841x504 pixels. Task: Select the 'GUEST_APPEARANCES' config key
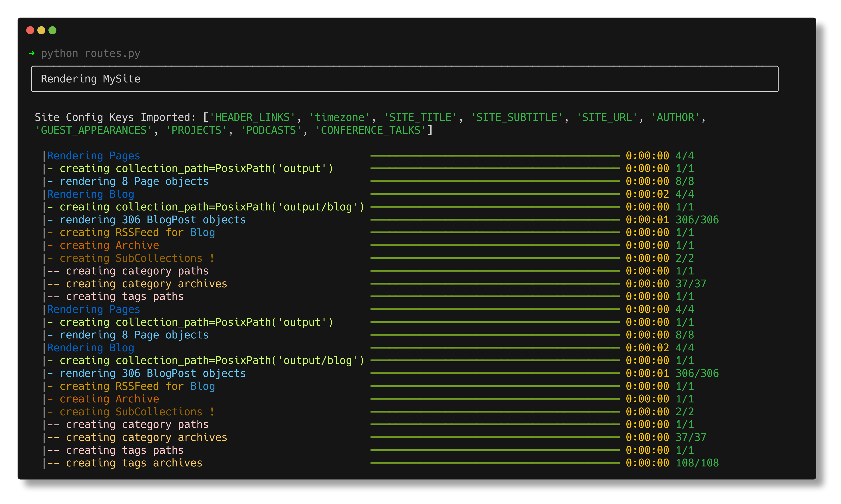[x=94, y=130]
